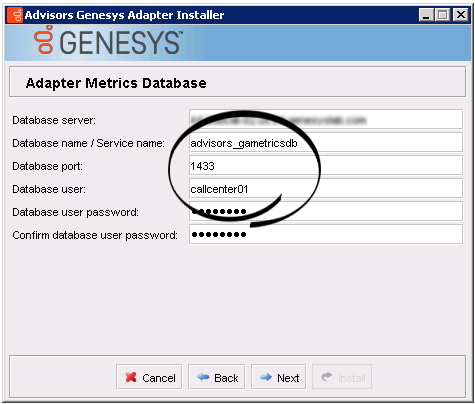Click the "Database user password:" label

76,212
